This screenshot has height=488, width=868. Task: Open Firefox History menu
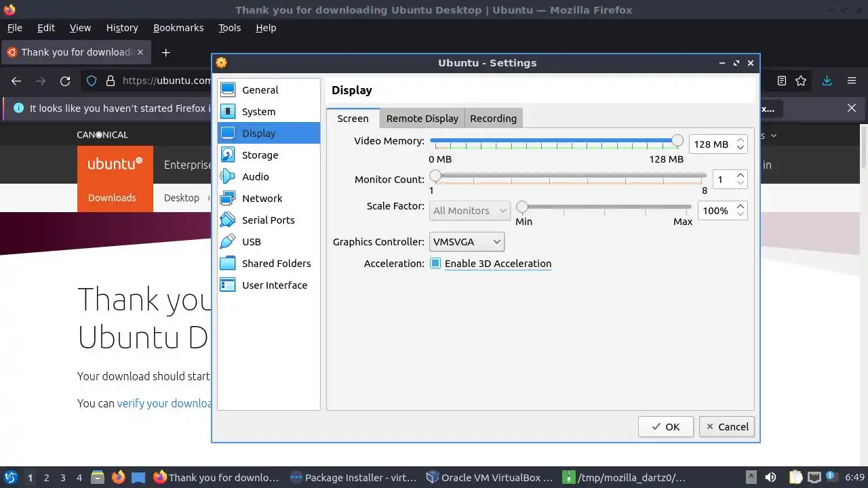point(122,28)
